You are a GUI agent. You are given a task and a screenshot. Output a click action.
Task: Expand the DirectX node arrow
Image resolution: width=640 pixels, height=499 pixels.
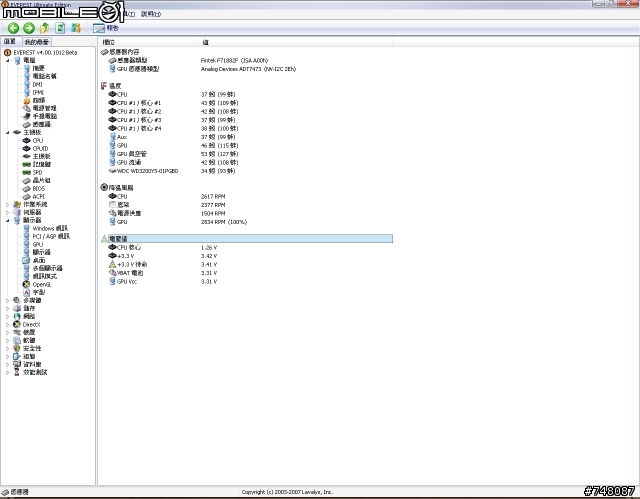pos(7,324)
